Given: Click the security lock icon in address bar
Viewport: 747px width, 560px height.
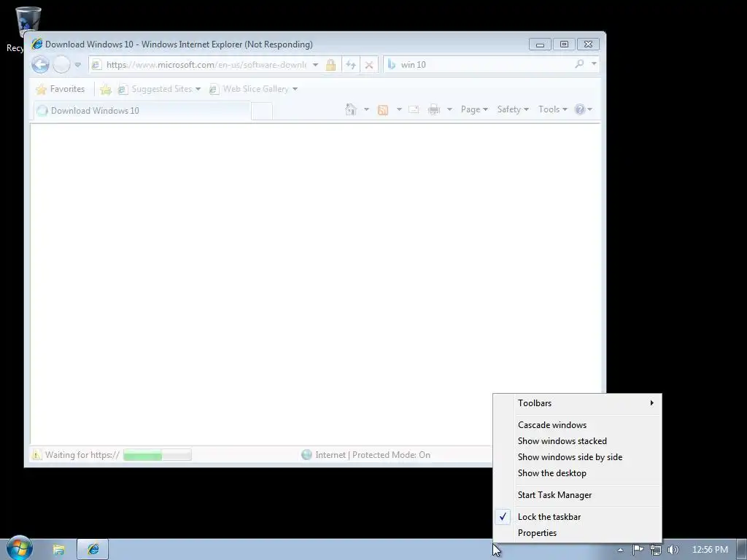Looking at the screenshot, I should [x=330, y=65].
